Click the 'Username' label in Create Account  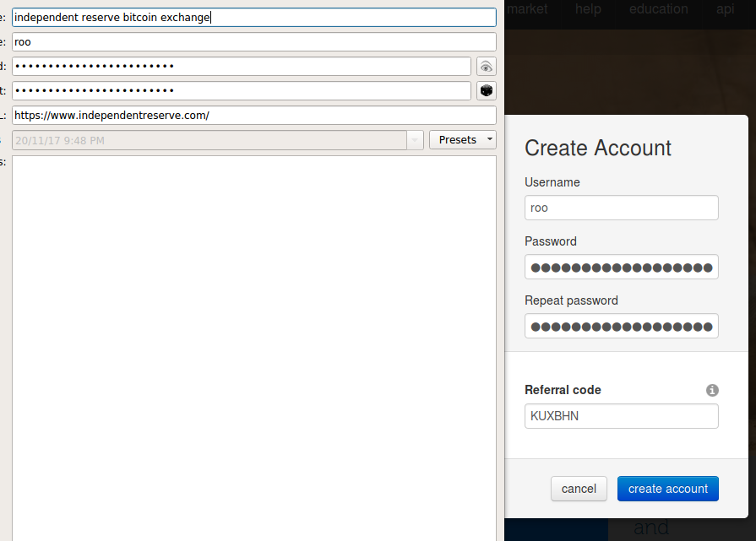point(552,182)
